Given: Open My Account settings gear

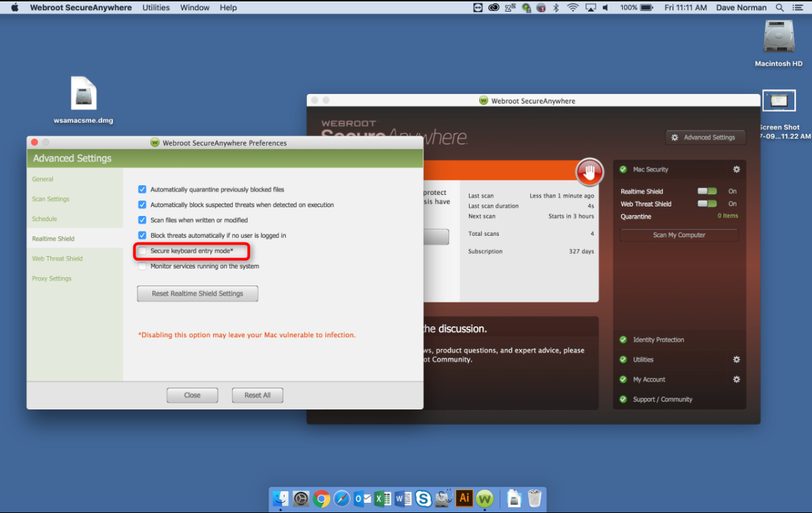Looking at the screenshot, I should point(736,379).
